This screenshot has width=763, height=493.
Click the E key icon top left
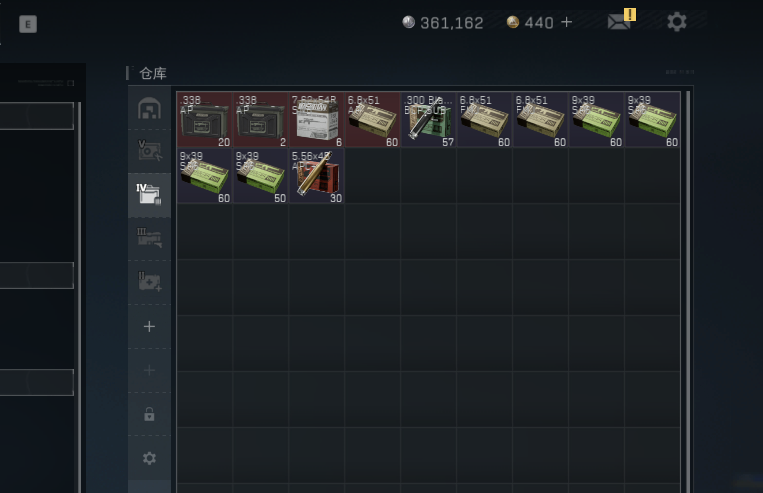[28, 24]
